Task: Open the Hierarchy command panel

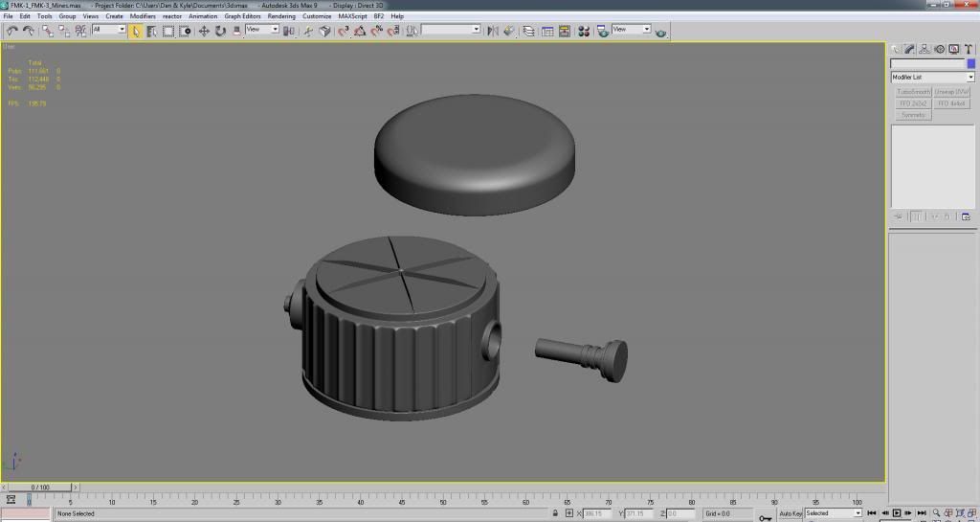Action: pos(924,49)
